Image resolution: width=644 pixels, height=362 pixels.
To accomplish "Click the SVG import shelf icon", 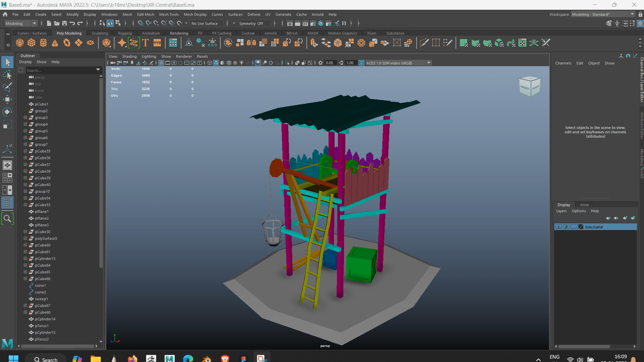I will (x=157, y=43).
